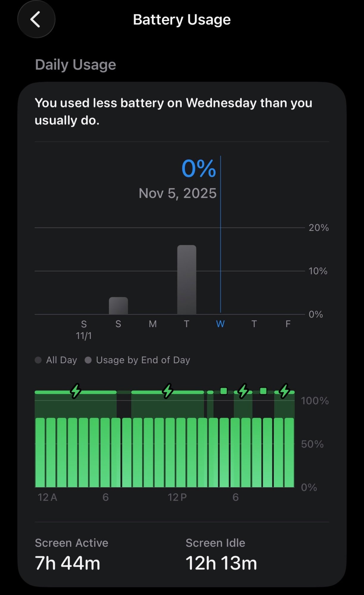
Task: Tap the first charging bolt icon
Action: click(x=76, y=391)
